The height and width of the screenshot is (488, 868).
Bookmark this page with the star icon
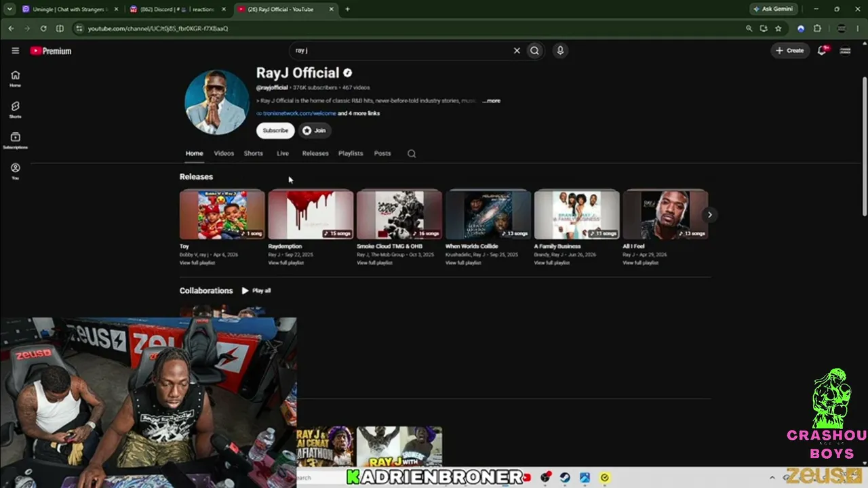tap(778, 28)
